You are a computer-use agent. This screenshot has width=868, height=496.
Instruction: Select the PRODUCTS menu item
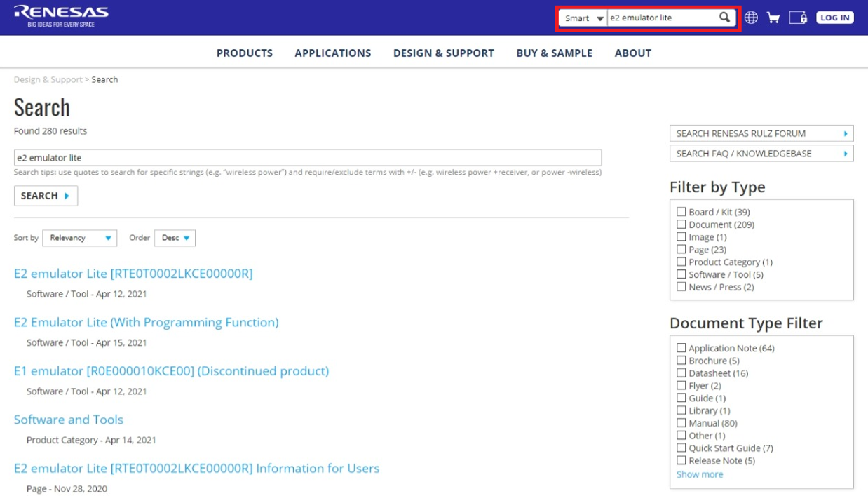245,53
